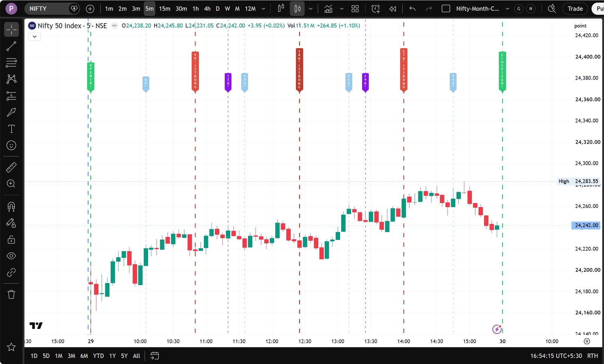Open the add symbol plus button

pyautogui.click(x=90, y=9)
